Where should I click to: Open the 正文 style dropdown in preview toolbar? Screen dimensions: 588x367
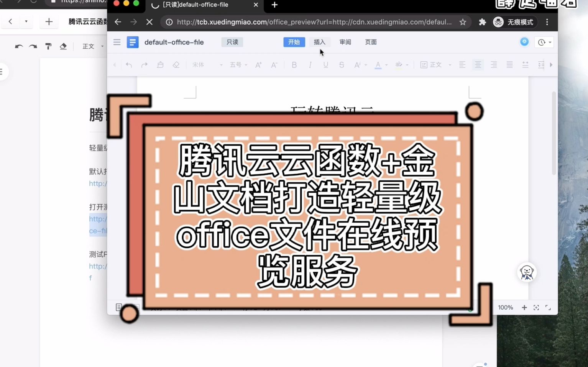coord(436,65)
